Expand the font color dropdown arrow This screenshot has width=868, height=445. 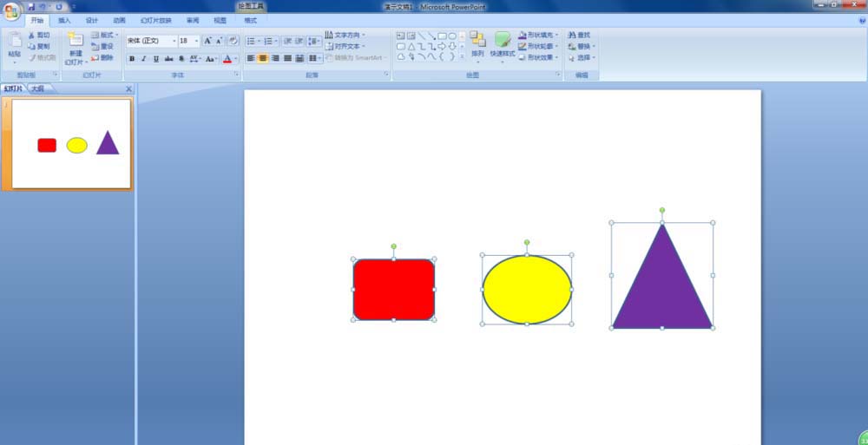236,59
